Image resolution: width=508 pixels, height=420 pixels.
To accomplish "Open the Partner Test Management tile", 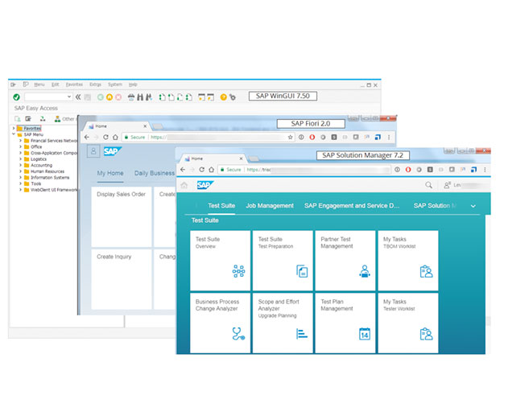I will (345, 261).
